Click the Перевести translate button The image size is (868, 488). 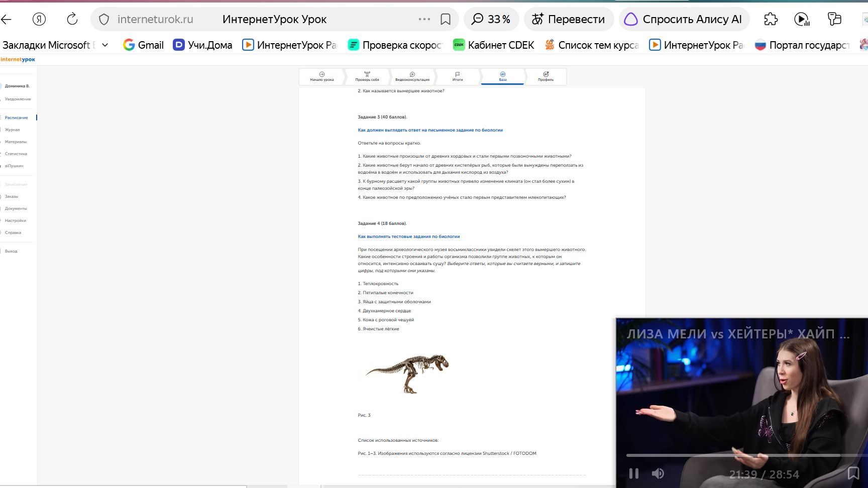(569, 19)
